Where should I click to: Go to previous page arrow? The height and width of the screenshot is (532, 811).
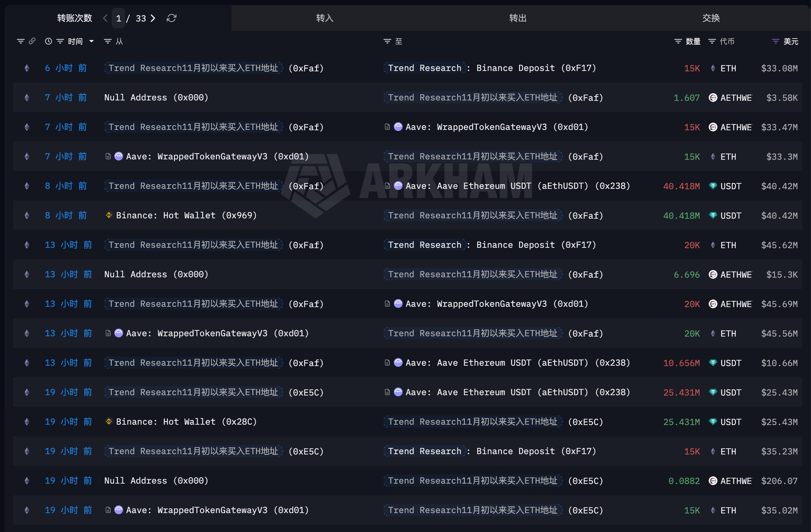(105, 18)
